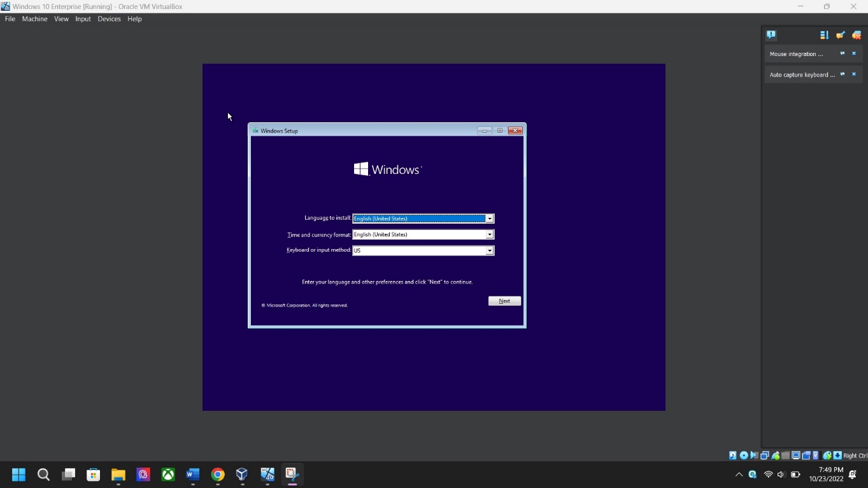Image resolution: width=868 pixels, height=488 pixels.
Task: Click the hard disk activity status icon
Action: [x=733, y=456]
